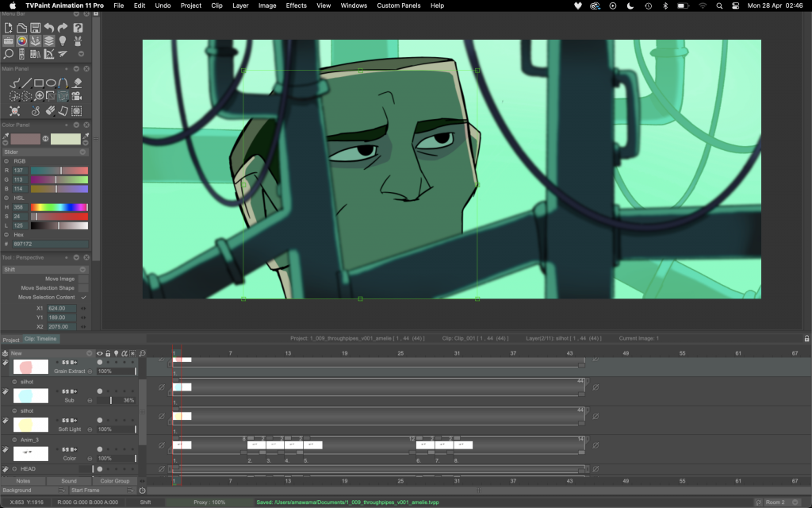Screen dimensions: 812x508
Task: Click the Save floppy disk icon
Action: click(35, 28)
